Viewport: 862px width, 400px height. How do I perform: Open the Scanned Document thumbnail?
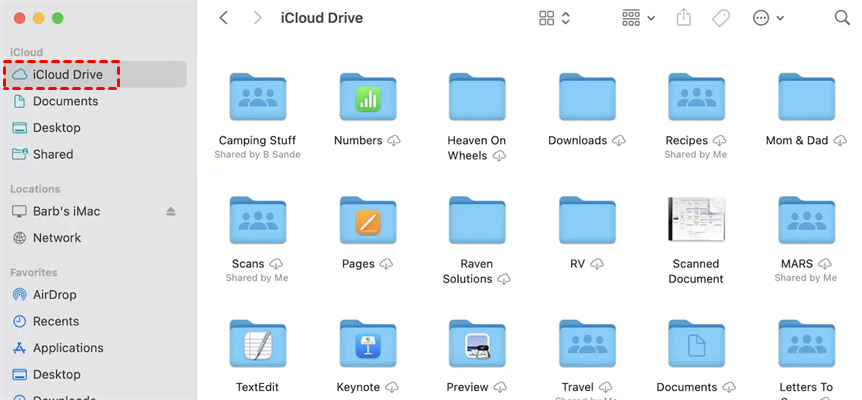coord(695,221)
